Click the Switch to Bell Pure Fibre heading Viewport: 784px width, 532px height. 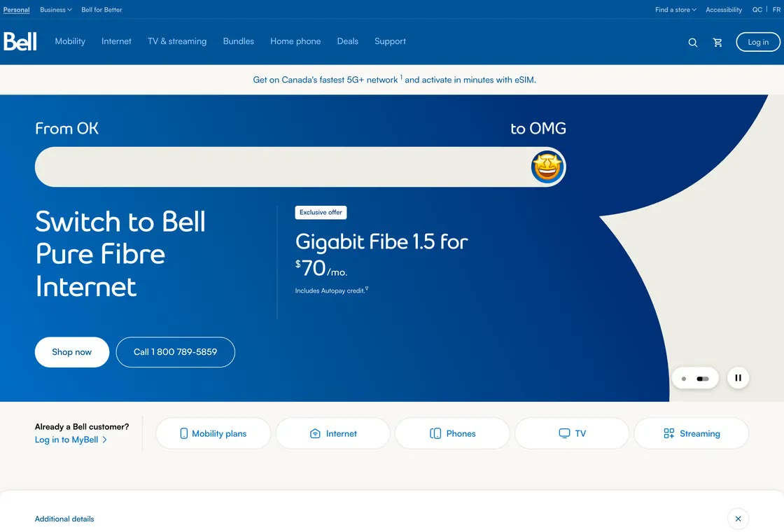pyautogui.click(x=120, y=254)
